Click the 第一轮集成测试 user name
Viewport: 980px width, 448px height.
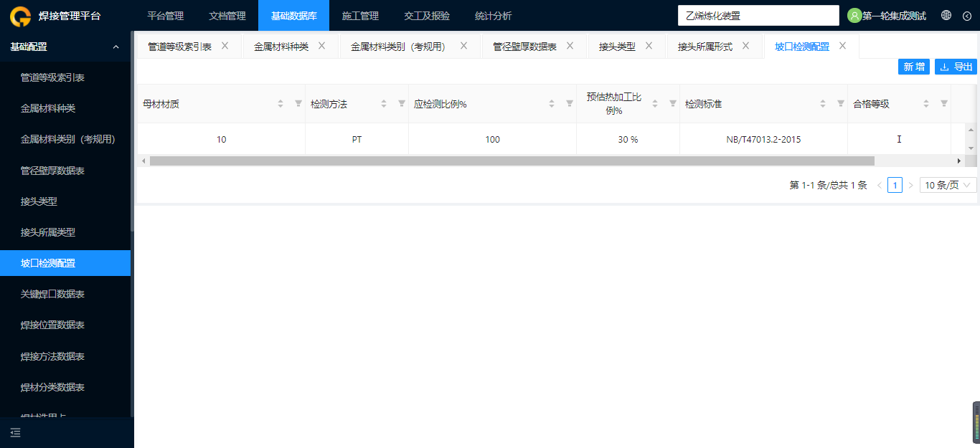click(x=894, y=16)
